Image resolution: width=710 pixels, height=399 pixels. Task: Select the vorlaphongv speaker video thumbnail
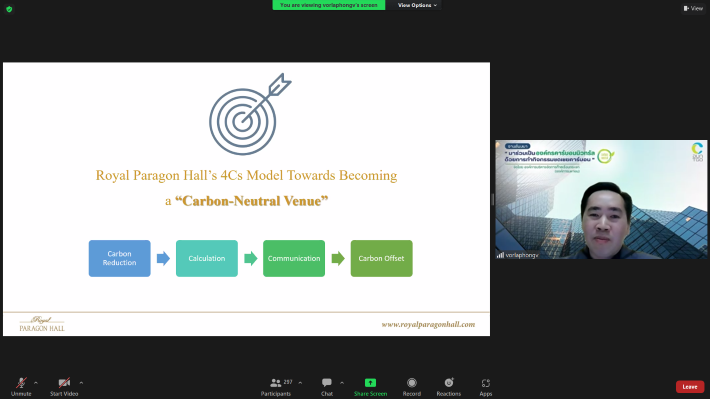click(601, 199)
